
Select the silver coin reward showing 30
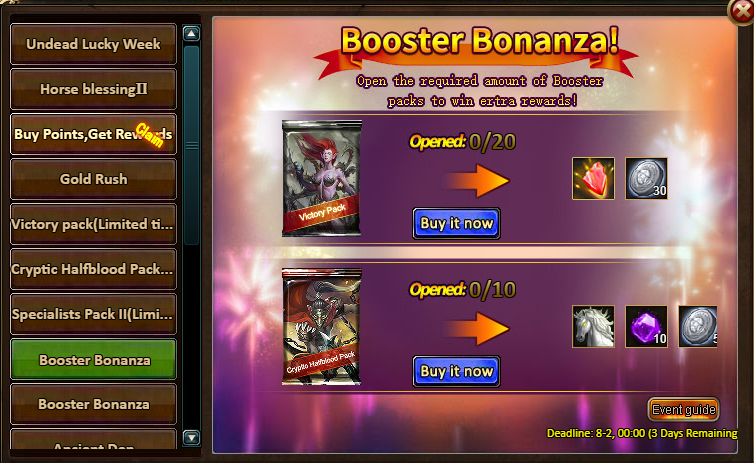[x=646, y=178]
